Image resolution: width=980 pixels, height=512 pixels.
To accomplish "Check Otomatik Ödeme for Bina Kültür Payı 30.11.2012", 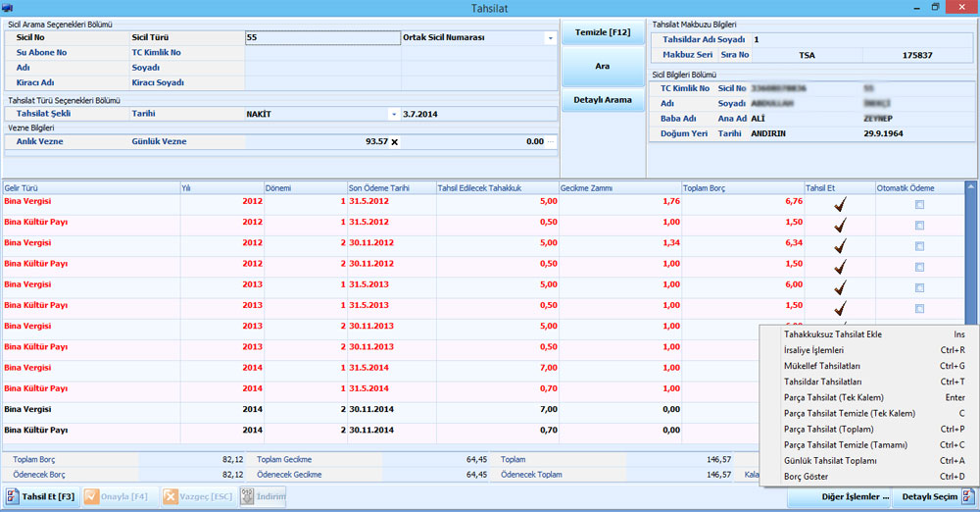I will 919,267.
